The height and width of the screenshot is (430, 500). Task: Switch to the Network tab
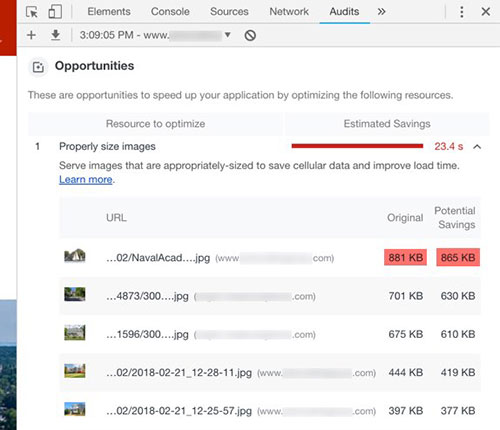coord(289,12)
